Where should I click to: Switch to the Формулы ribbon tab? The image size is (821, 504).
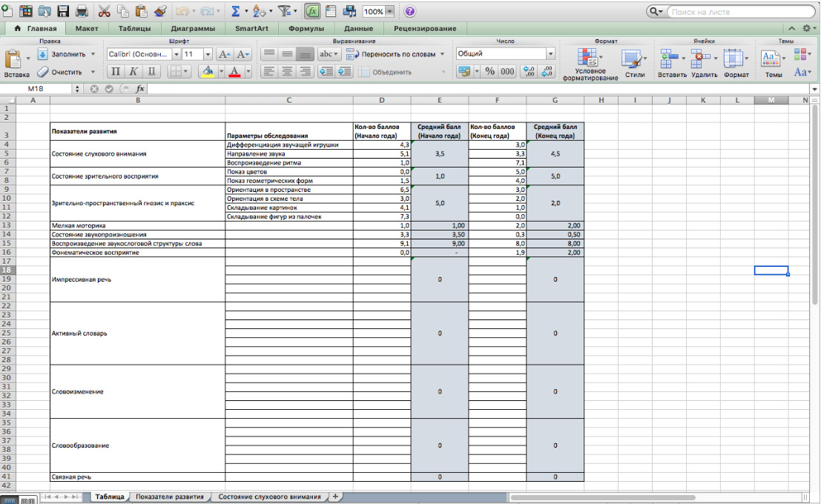click(306, 29)
